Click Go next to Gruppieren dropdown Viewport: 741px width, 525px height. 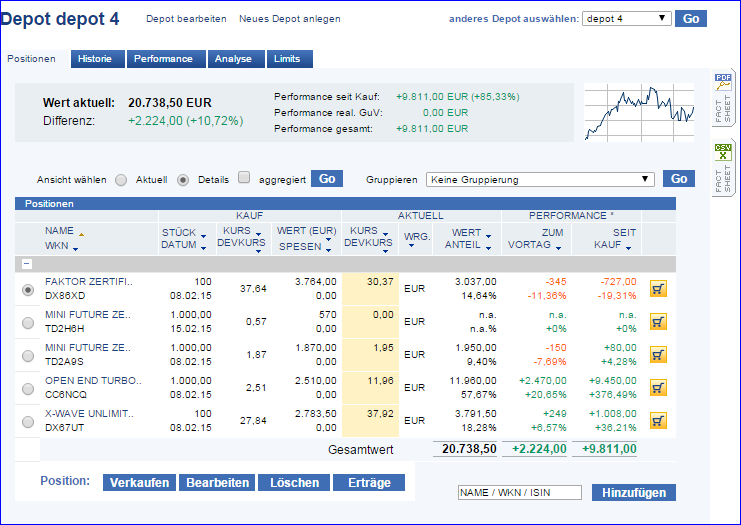(679, 179)
